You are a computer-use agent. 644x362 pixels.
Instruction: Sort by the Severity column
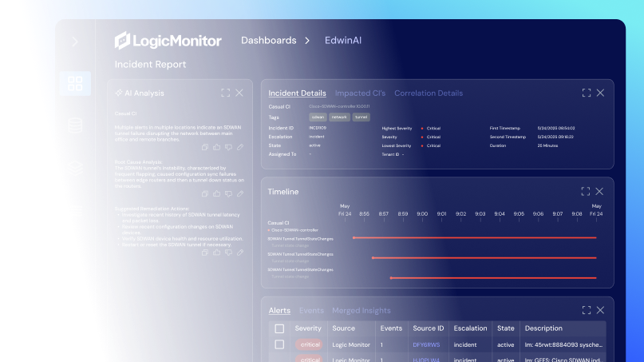[x=308, y=328]
